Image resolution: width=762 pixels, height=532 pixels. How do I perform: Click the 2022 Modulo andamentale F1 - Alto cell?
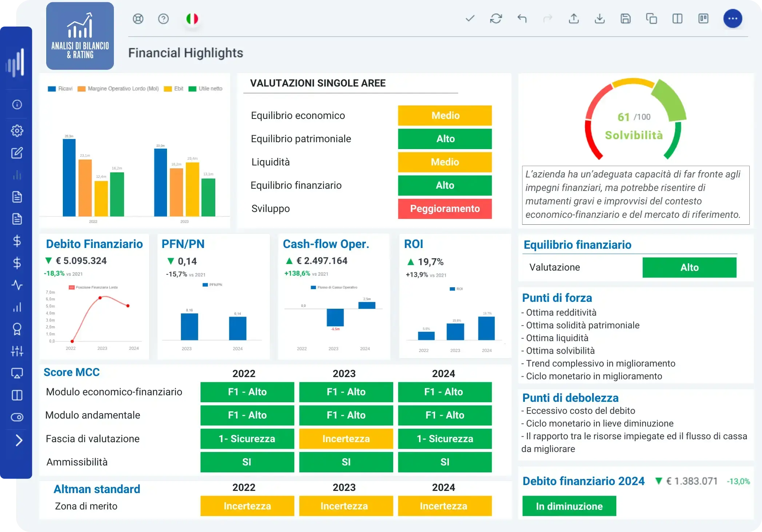click(x=247, y=415)
